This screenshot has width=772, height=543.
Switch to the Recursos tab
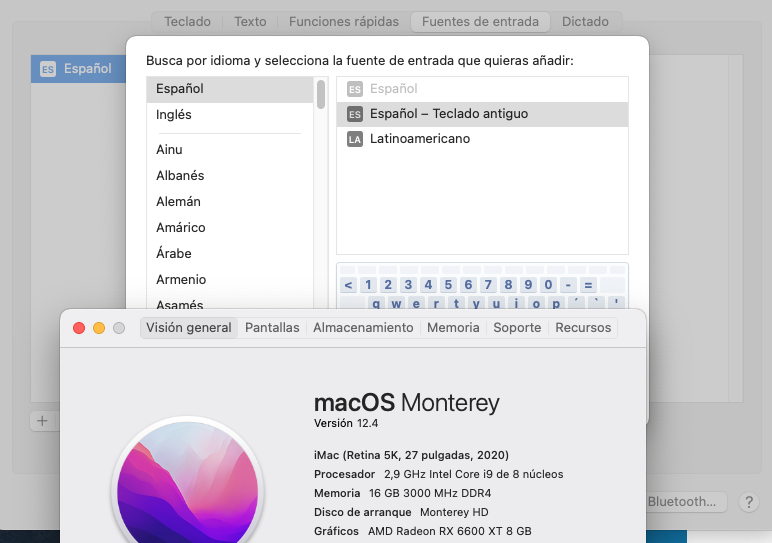click(583, 328)
